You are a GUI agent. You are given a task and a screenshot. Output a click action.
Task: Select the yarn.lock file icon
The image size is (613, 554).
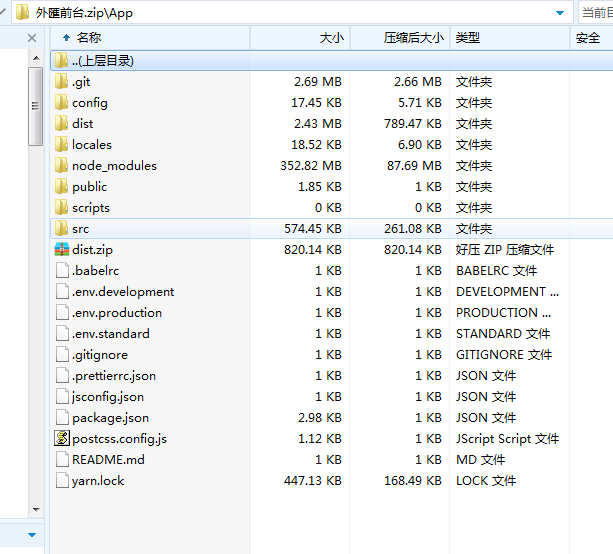tap(62, 481)
